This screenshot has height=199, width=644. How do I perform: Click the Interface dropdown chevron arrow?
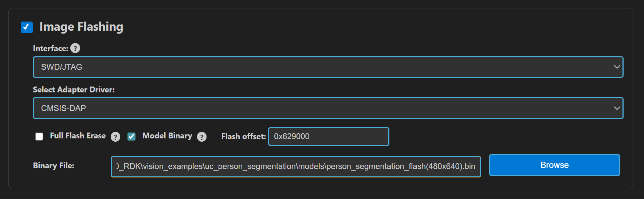(x=617, y=67)
